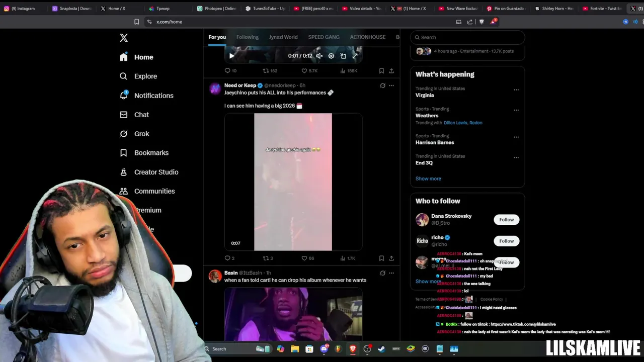
Task: Open Creator Studio
Action: coord(149,172)
